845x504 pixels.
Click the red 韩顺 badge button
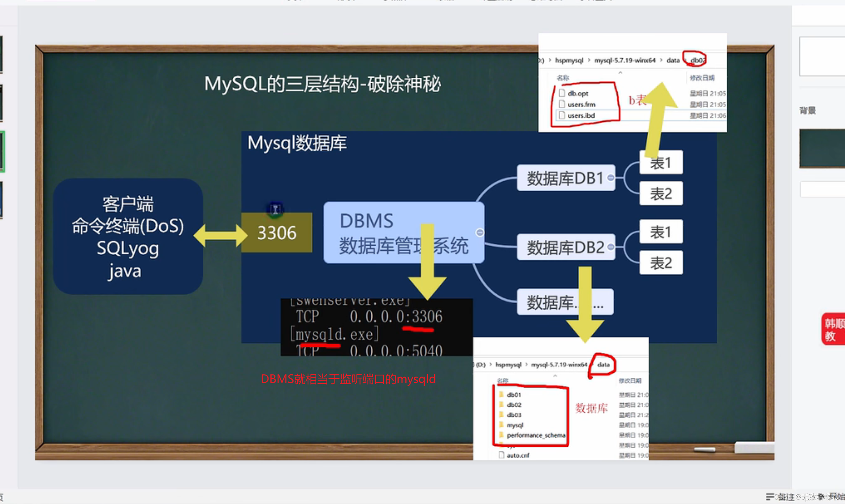834,329
